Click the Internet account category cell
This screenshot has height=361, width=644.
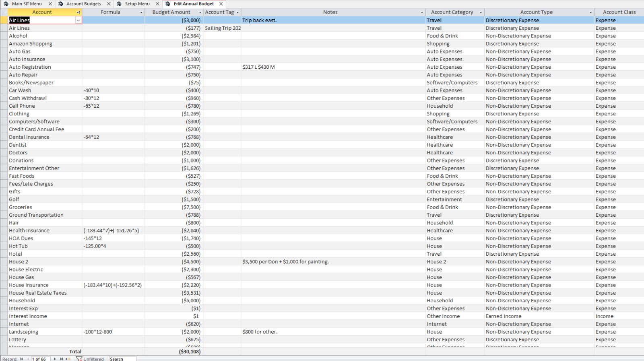coord(455,324)
